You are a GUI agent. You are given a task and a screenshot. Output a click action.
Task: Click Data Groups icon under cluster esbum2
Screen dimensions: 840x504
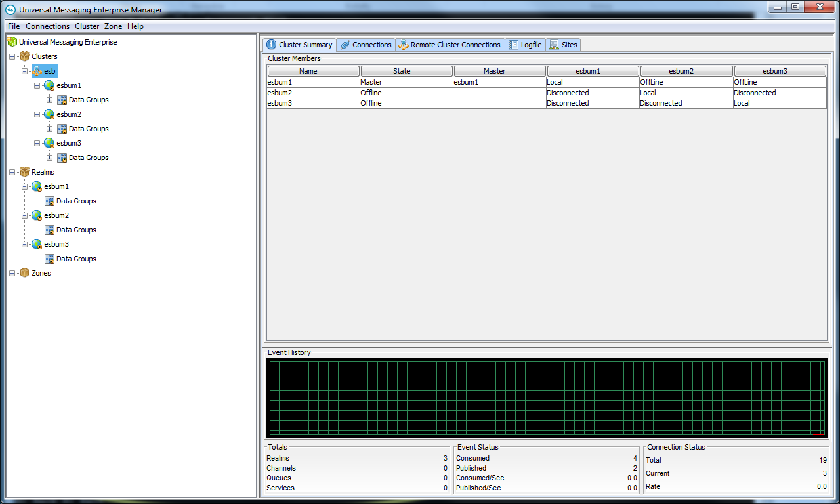(62, 129)
